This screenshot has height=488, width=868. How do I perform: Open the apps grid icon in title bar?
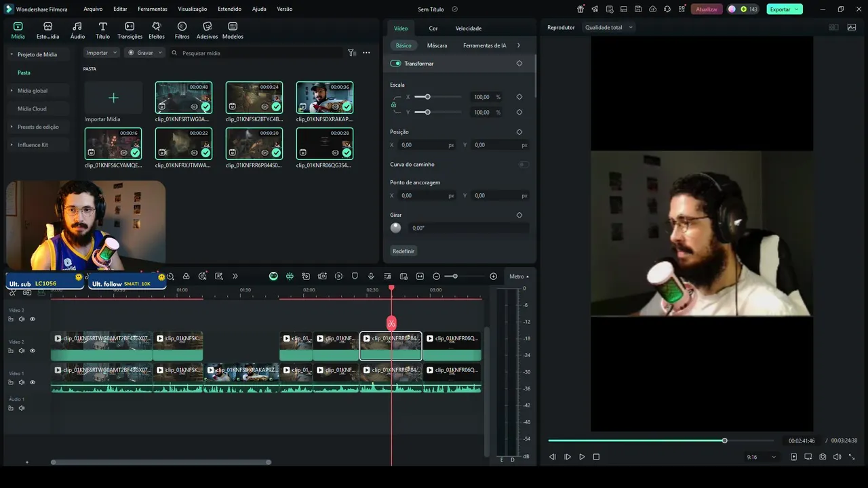point(682,9)
